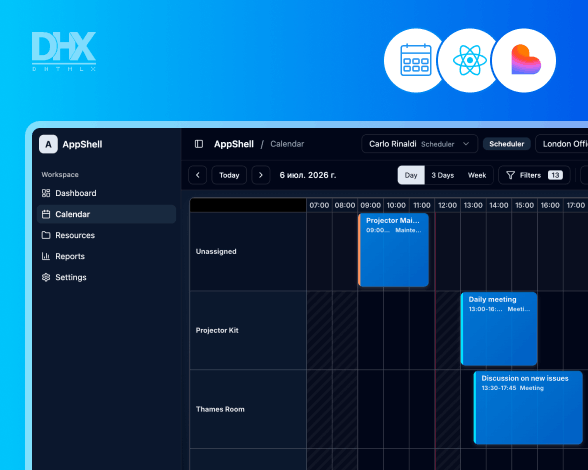Click the date label 6 июл. 2026 г.
Screen dimensions: 588x470
click(x=308, y=175)
